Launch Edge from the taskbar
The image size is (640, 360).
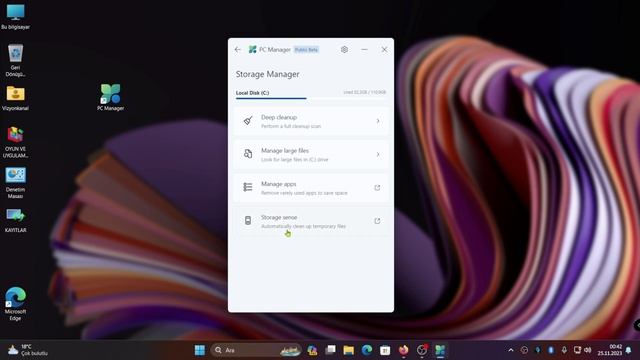click(x=367, y=350)
